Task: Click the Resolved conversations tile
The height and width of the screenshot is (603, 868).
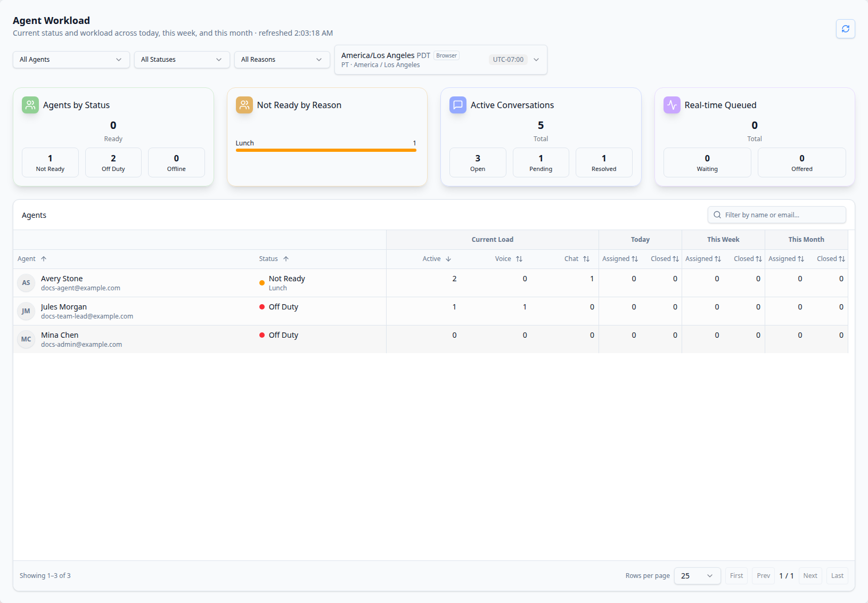Action: (604, 162)
